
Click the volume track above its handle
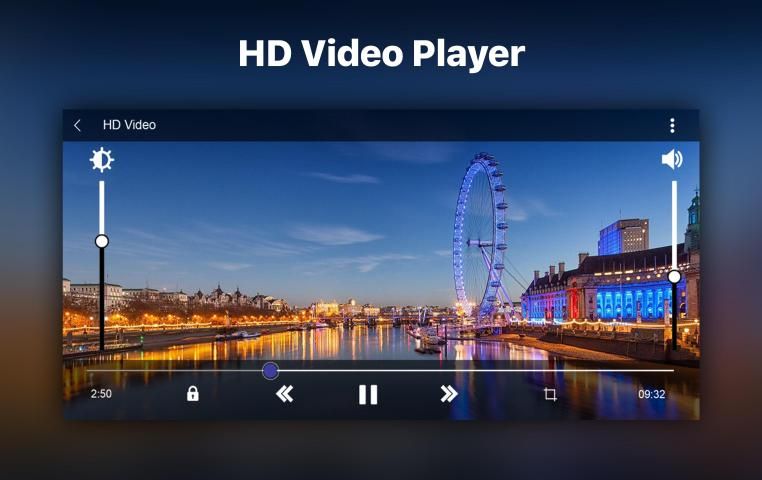coord(674,225)
